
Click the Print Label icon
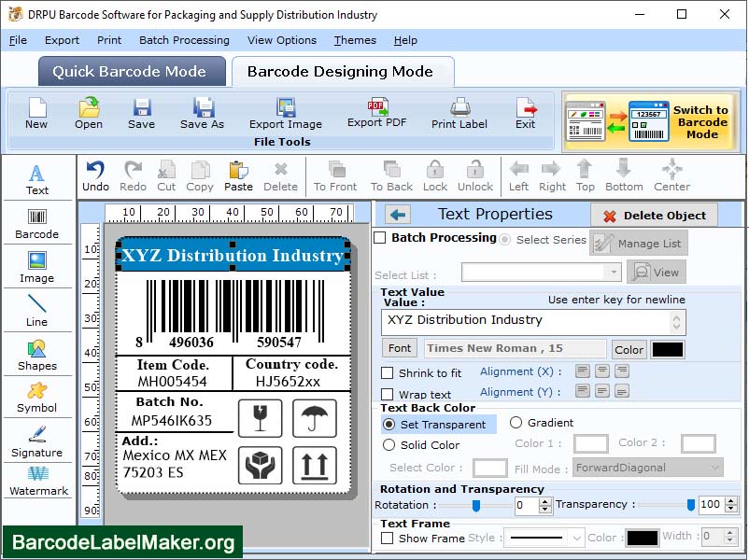(459, 117)
